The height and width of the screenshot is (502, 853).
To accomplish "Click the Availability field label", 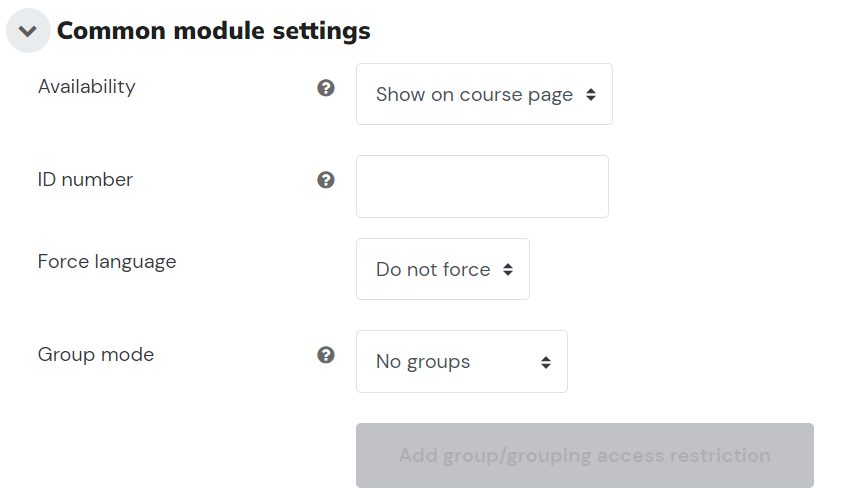I will tap(86, 87).
